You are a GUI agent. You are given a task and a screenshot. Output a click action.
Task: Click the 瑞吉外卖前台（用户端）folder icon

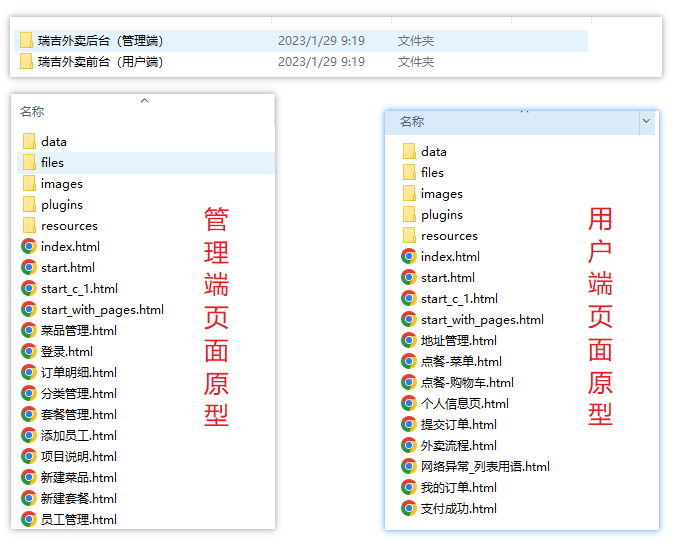[26, 62]
